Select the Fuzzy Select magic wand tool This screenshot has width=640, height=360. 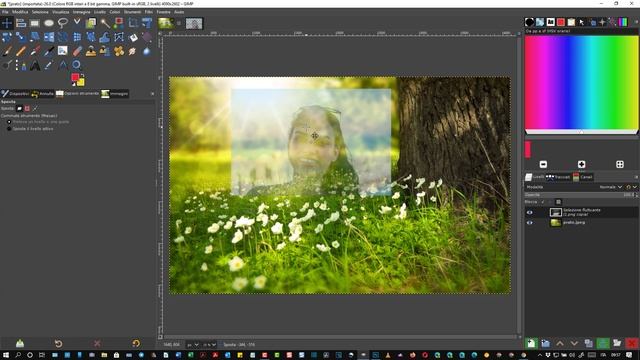click(105, 23)
